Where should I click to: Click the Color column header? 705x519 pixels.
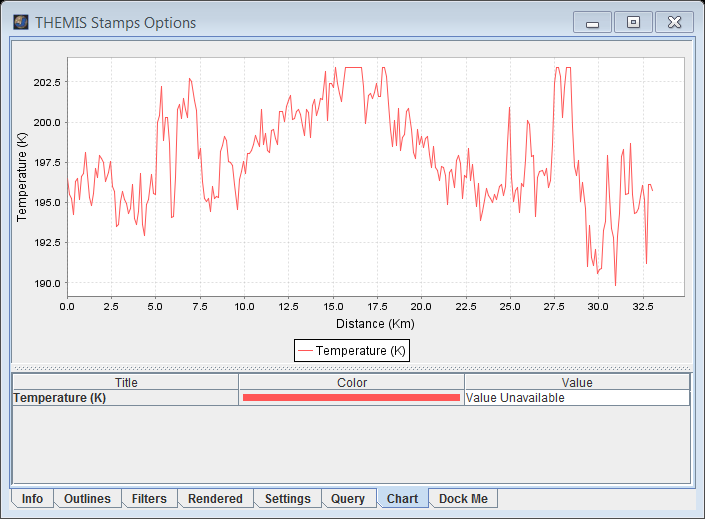351,382
